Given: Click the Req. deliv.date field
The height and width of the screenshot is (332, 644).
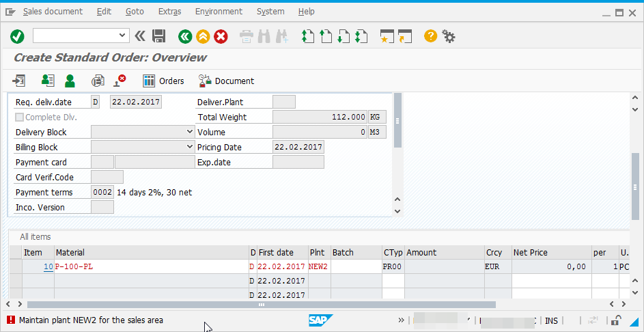Looking at the screenshot, I should (x=136, y=102).
